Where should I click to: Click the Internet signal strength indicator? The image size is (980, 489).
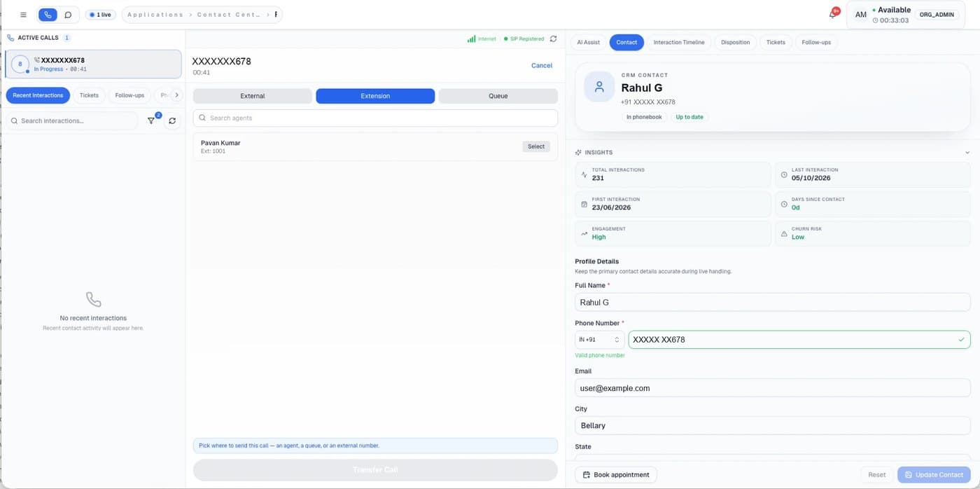(482, 39)
